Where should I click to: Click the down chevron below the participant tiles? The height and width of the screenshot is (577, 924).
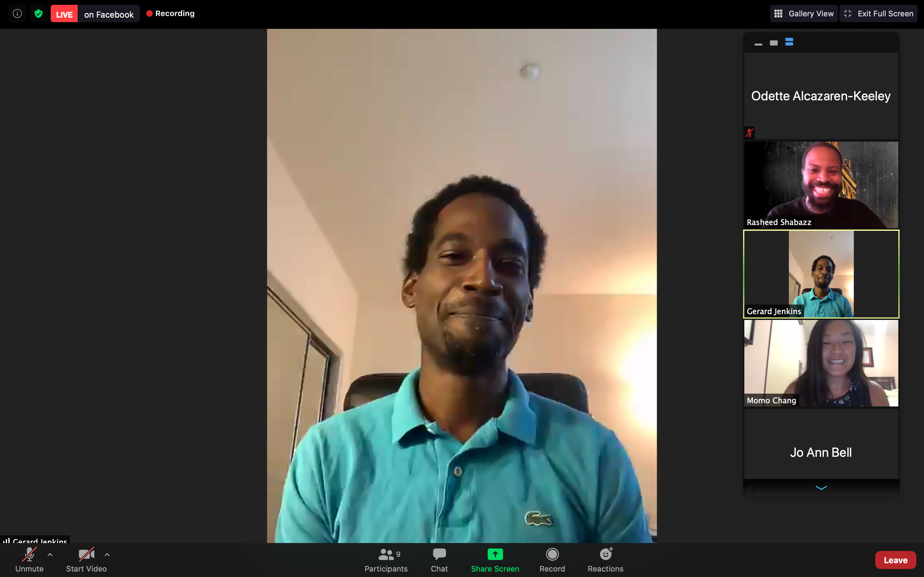821,489
